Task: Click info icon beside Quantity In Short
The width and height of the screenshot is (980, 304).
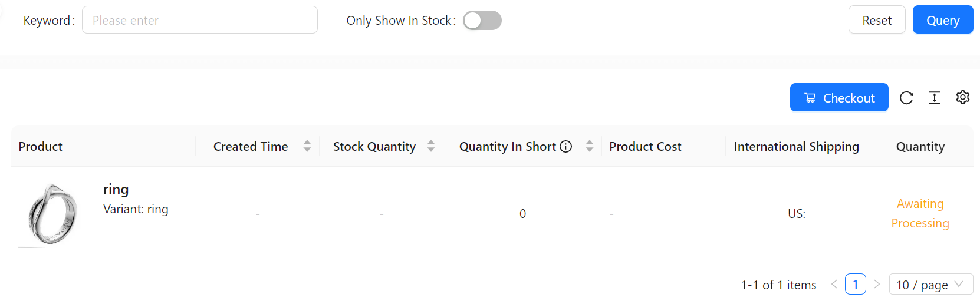Action: point(566,146)
